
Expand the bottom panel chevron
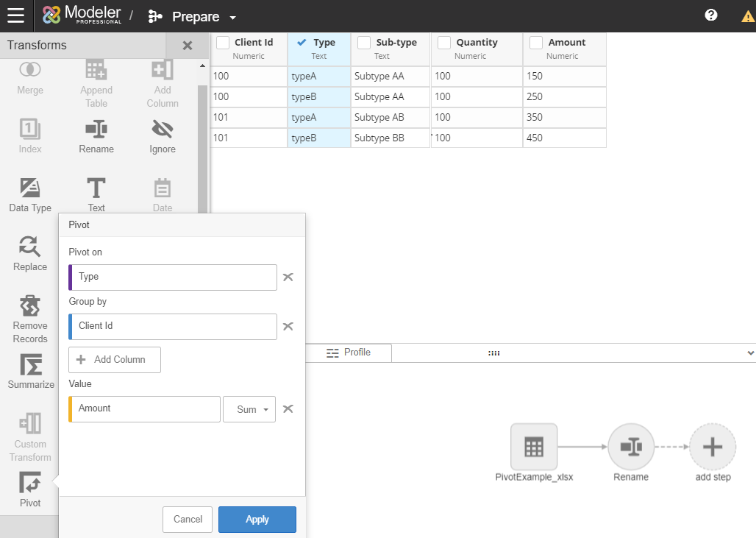point(750,353)
